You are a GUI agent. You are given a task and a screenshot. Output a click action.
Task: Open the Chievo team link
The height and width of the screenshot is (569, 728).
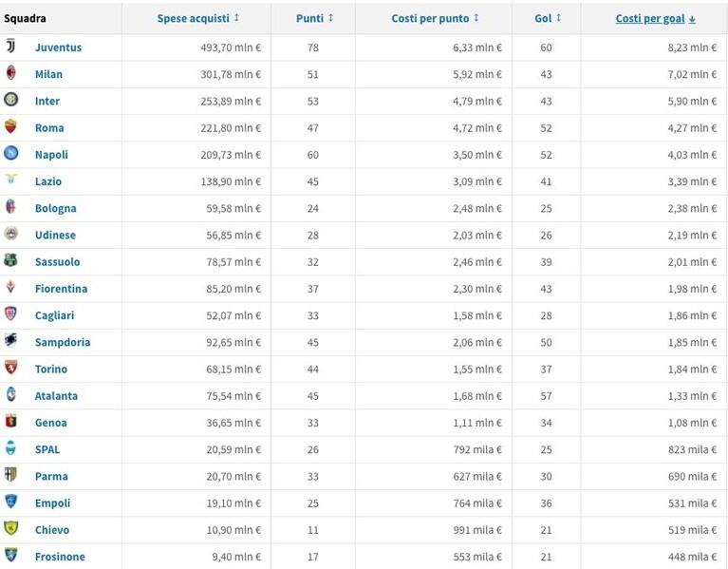[52, 530]
